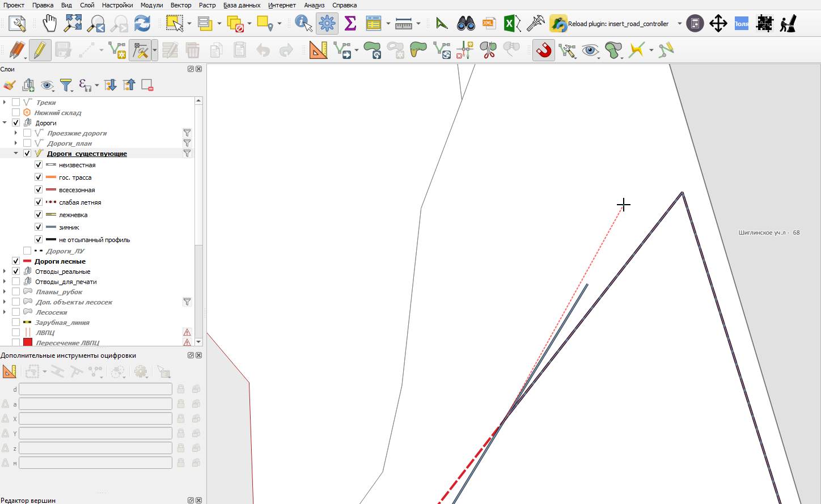Uncheck the зимник legend item

coord(39,227)
